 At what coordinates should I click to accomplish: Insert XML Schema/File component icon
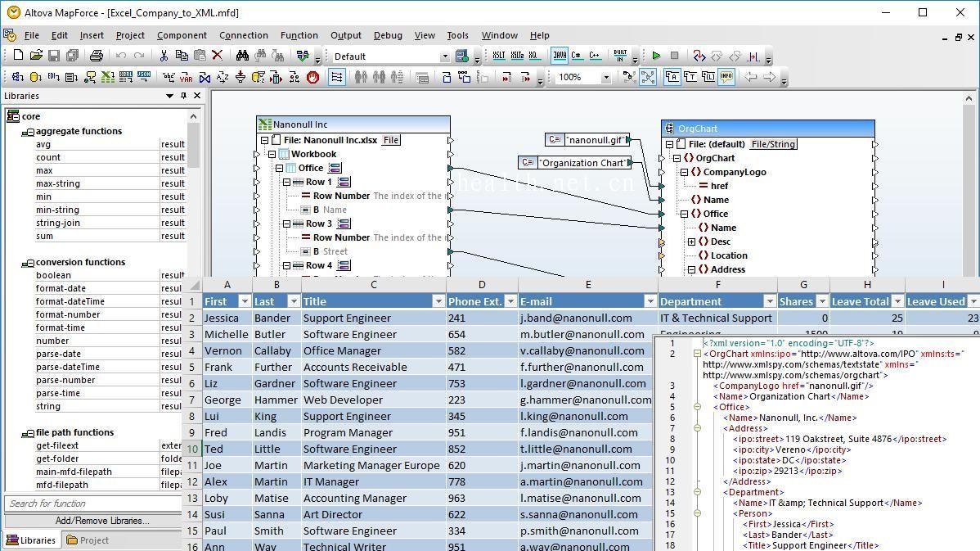coord(18,77)
